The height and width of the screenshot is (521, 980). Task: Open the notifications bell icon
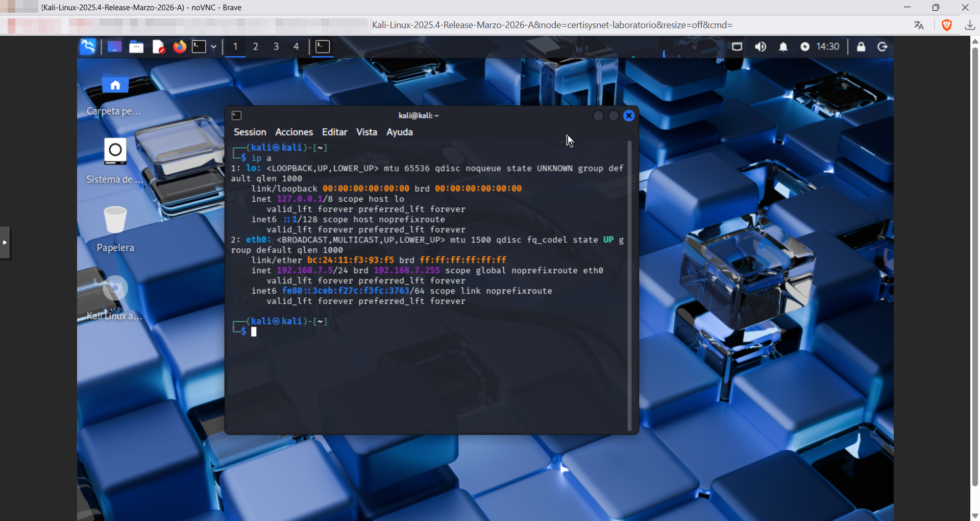pyautogui.click(x=783, y=46)
